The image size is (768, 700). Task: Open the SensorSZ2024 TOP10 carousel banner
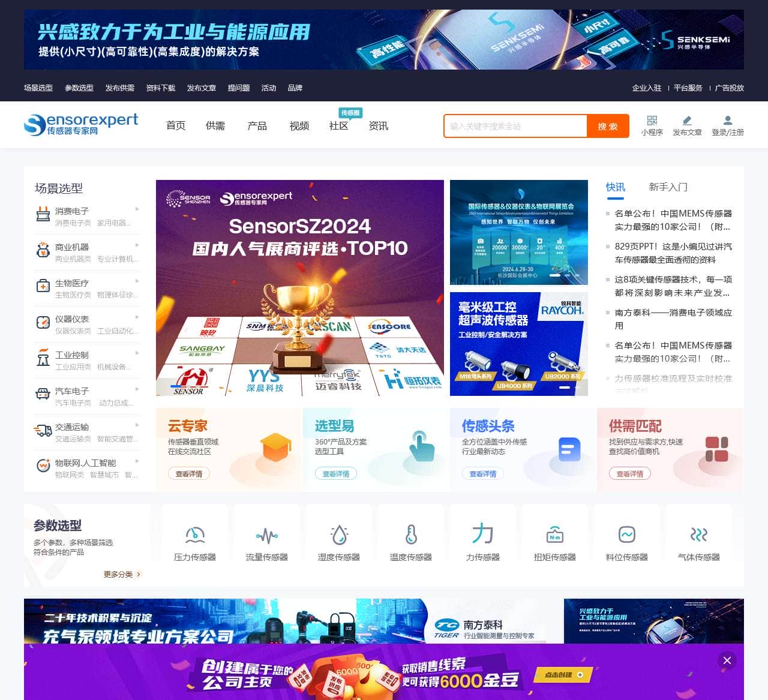pyautogui.click(x=300, y=288)
